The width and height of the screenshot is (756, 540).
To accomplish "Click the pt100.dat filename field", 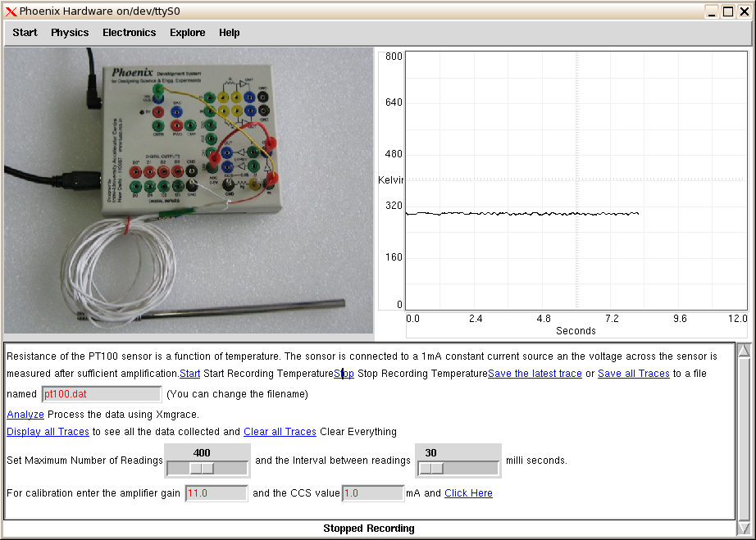I will pyautogui.click(x=101, y=394).
